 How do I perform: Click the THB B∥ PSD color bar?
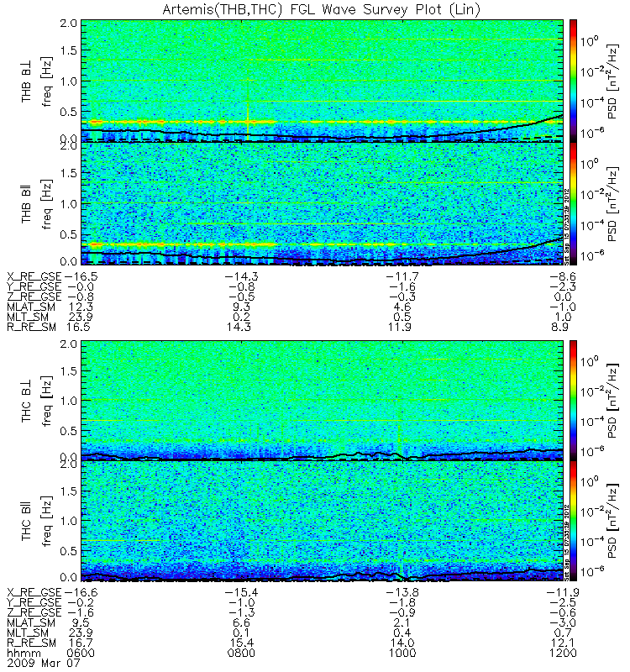click(573, 203)
